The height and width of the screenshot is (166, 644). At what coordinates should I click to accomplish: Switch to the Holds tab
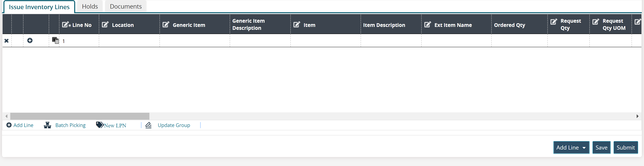point(90,6)
